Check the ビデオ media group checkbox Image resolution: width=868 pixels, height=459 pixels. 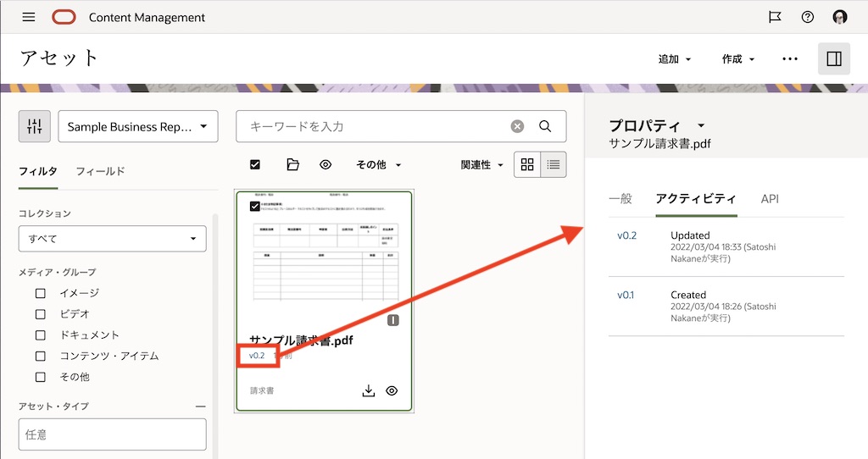tap(40, 314)
